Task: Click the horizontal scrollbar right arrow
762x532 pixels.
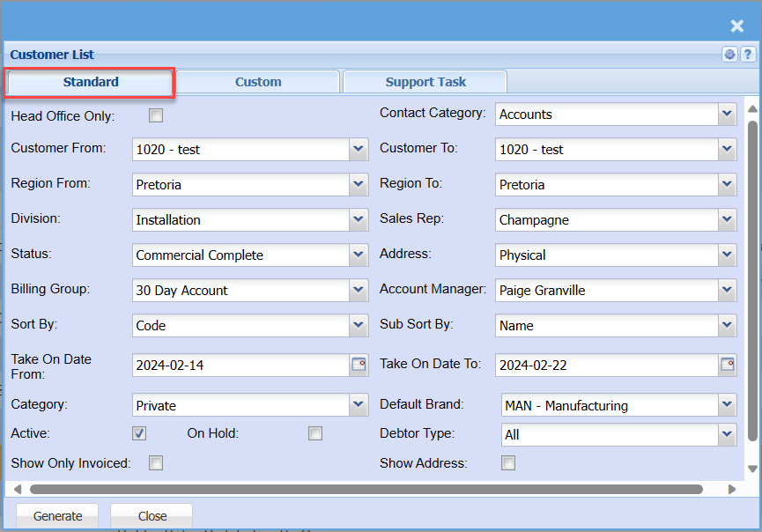Action: point(731,489)
